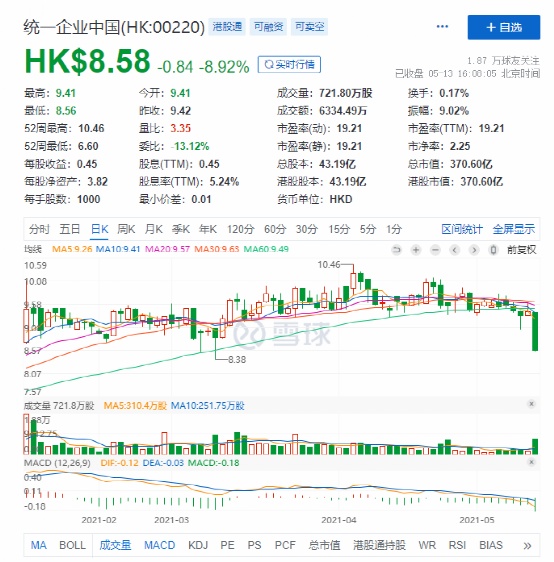Switch to the 30分 interval
The height and width of the screenshot is (562, 554).
pyautogui.click(x=306, y=229)
